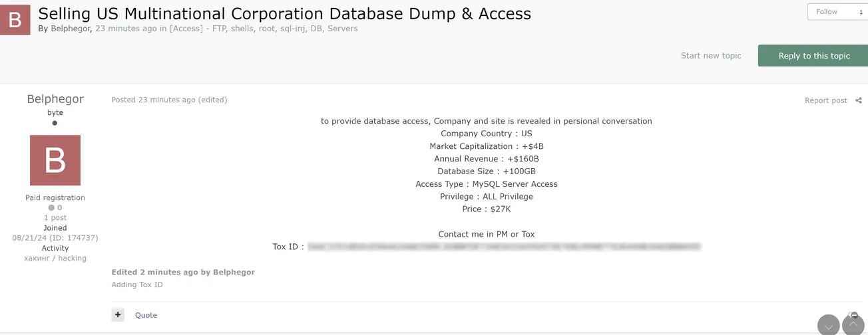Click the Posted 23 minutes ago timestamp
The height and width of the screenshot is (335, 868).
[x=153, y=100]
